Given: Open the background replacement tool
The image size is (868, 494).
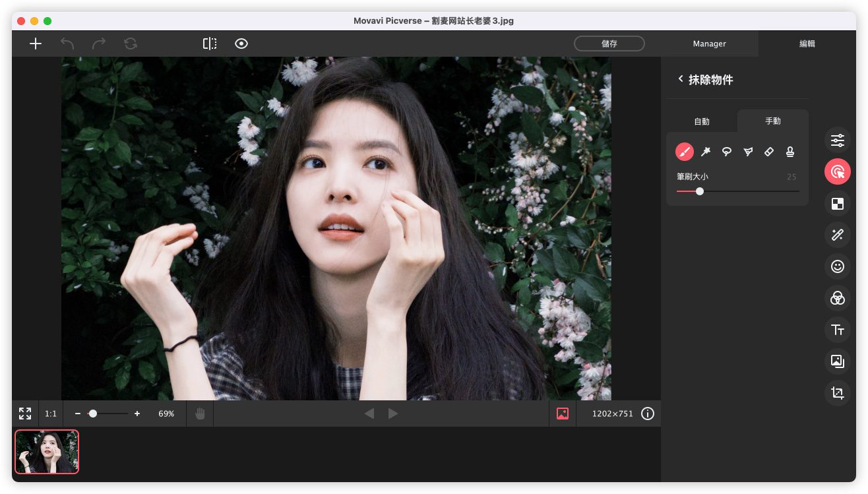Looking at the screenshot, I should 838,204.
